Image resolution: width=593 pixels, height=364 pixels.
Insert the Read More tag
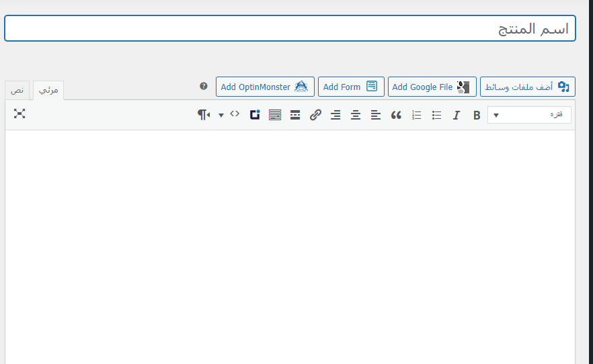tap(295, 115)
